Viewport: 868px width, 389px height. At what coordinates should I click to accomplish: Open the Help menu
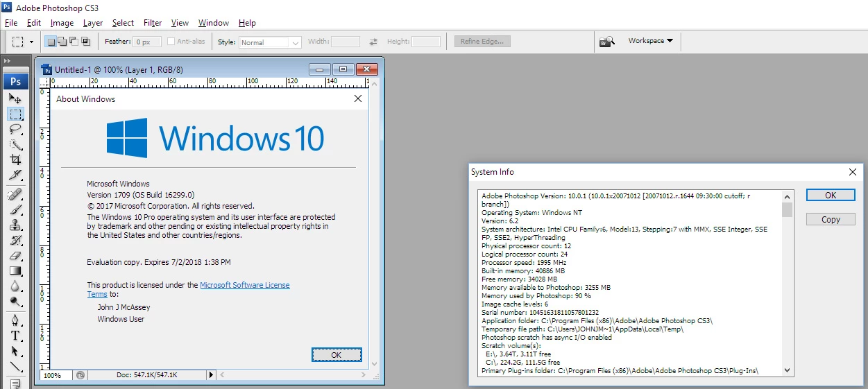click(x=247, y=23)
